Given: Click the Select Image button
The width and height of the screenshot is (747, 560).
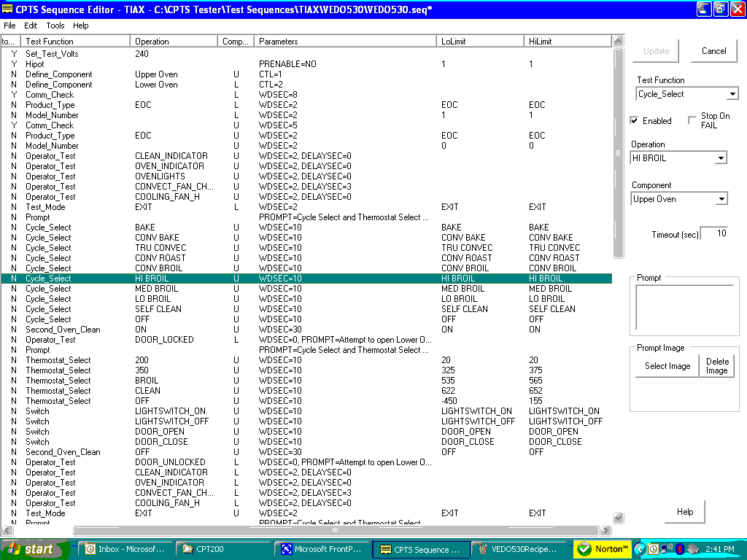Looking at the screenshot, I should (667, 366).
